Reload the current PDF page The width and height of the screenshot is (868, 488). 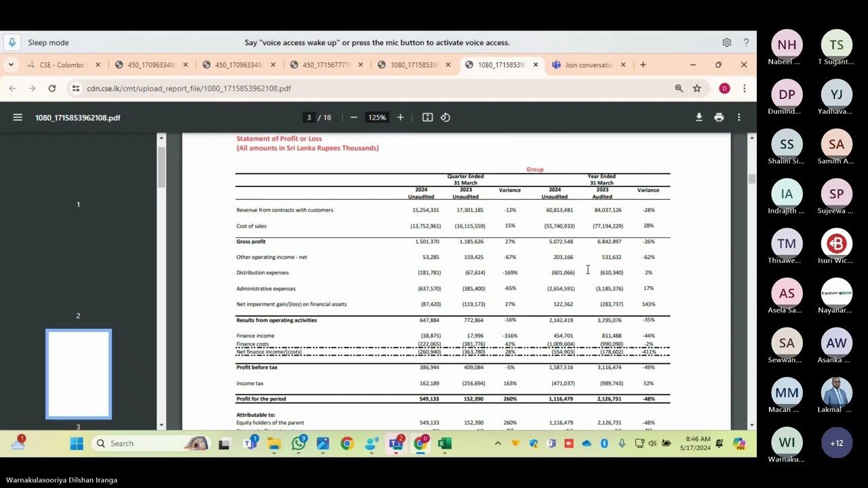pos(52,88)
